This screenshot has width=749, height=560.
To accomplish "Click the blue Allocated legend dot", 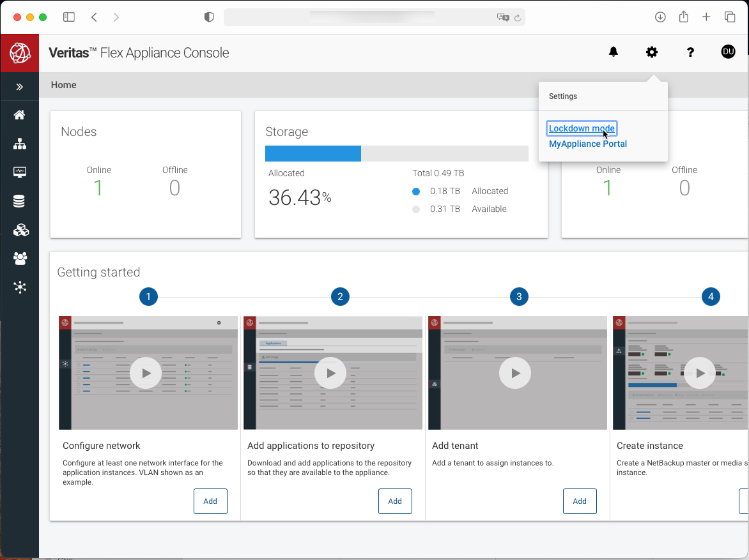I will point(416,192).
